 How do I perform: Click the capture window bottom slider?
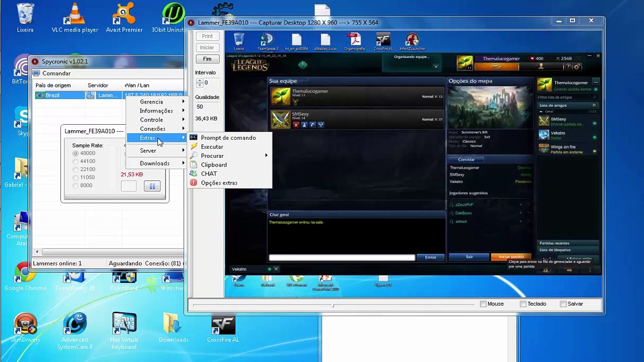(333, 305)
